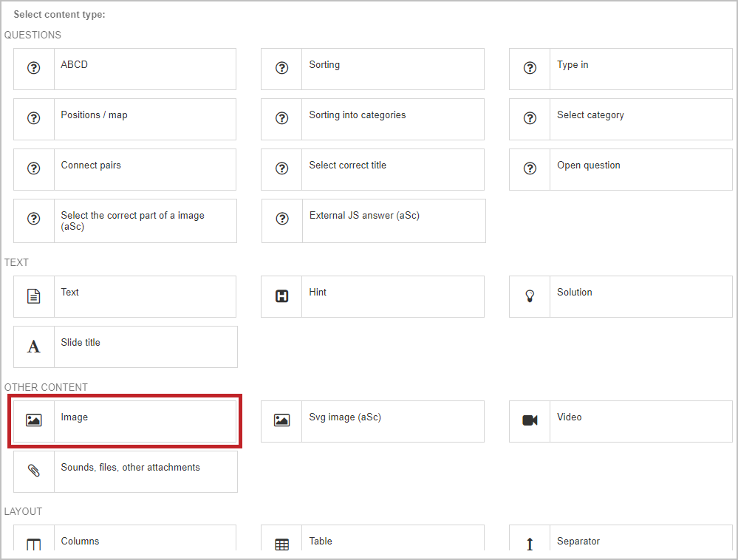Choose Sorting into categories option

tap(373, 119)
